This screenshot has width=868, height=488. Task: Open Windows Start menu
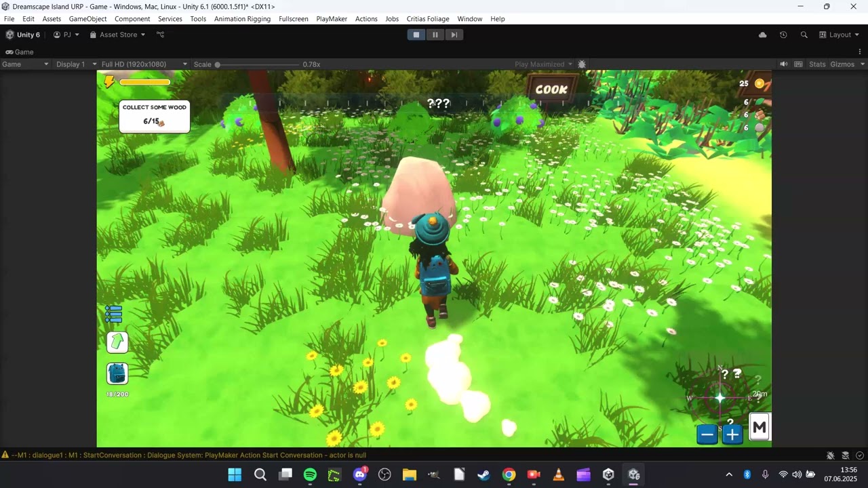(x=235, y=474)
